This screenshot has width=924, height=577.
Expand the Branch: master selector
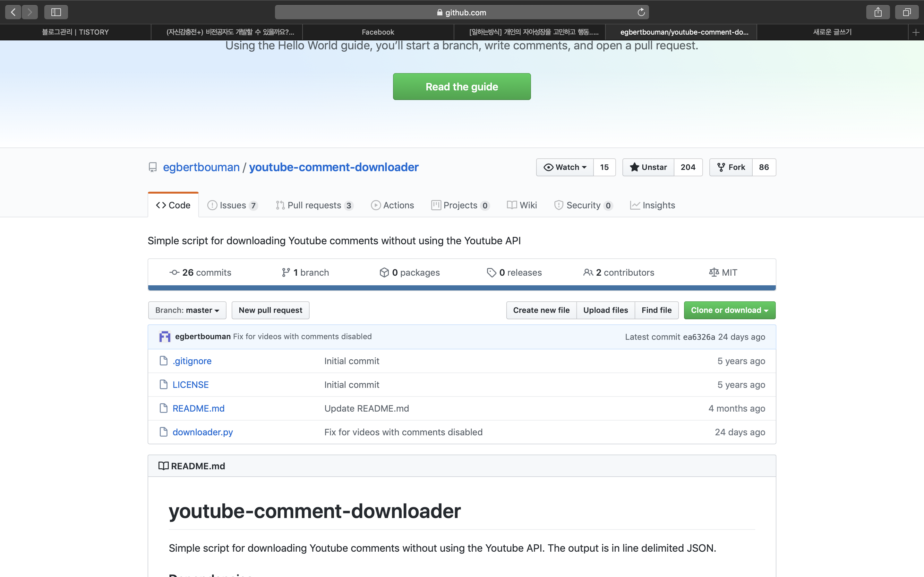click(x=187, y=310)
